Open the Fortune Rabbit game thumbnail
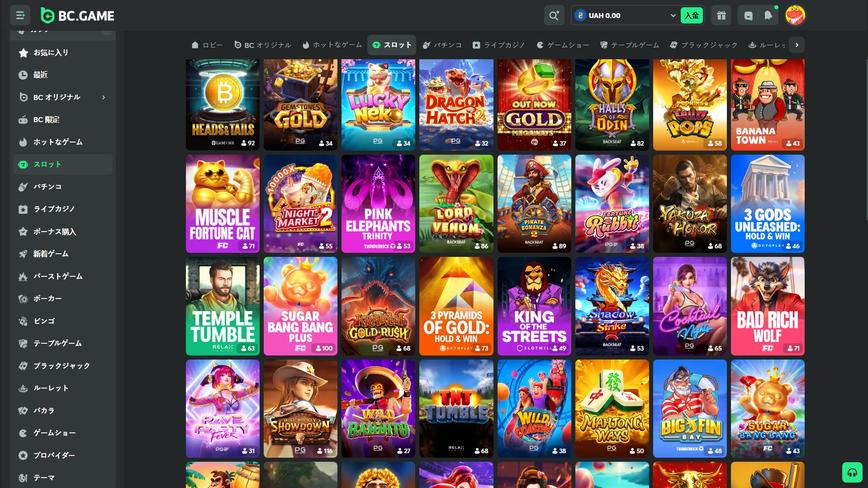Viewport: 868px width, 488px height. pos(612,204)
